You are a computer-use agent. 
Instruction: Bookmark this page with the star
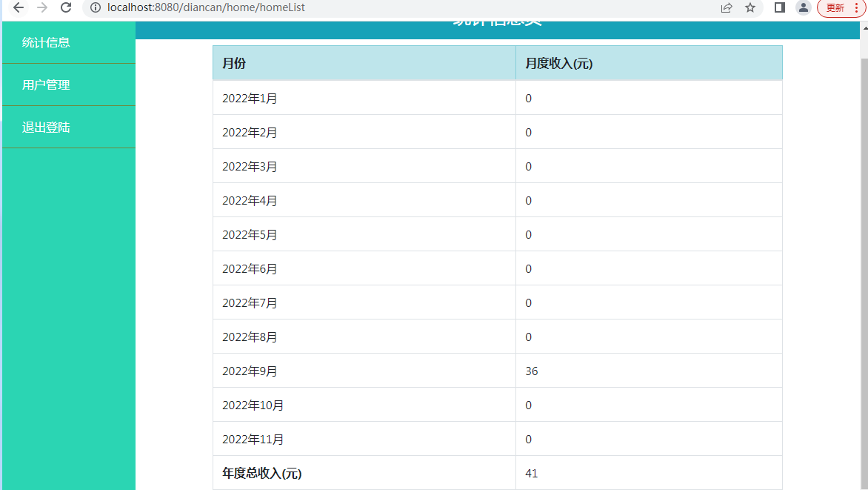[750, 7]
